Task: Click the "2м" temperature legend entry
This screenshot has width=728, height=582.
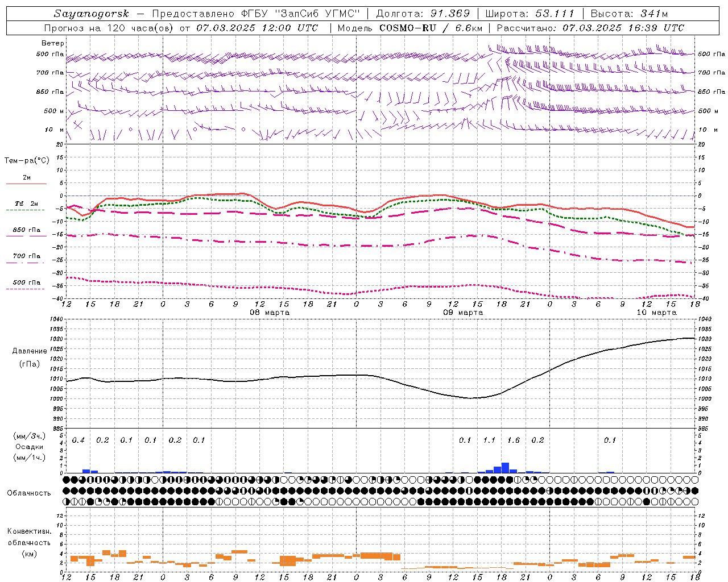Action: point(27,178)
